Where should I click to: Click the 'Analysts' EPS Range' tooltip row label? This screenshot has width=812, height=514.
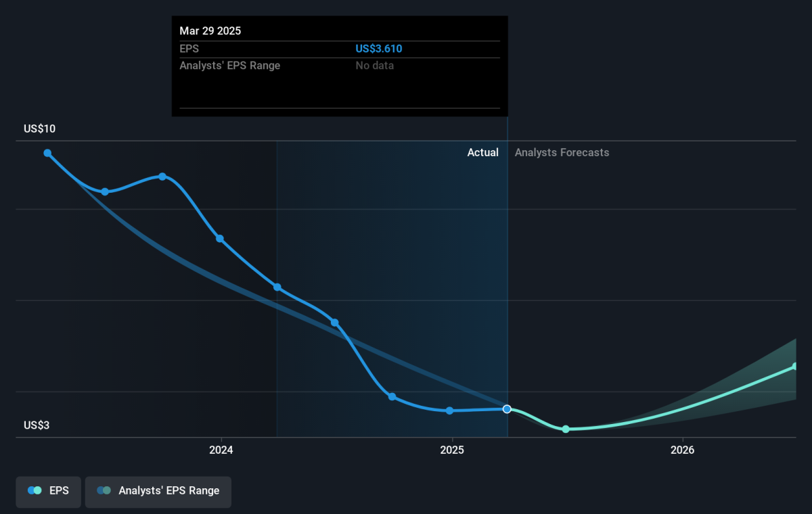coord(230,66)
